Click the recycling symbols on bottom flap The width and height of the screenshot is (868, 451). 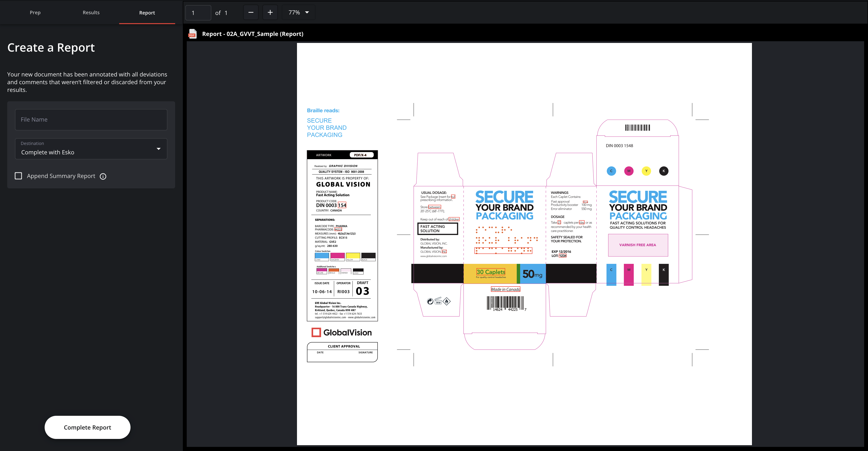pos(438,301)
